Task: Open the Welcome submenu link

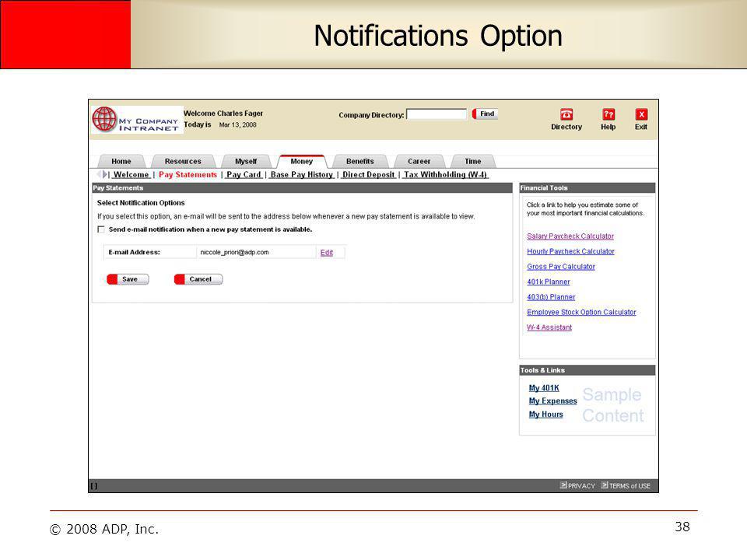Action: click(131, 175)
